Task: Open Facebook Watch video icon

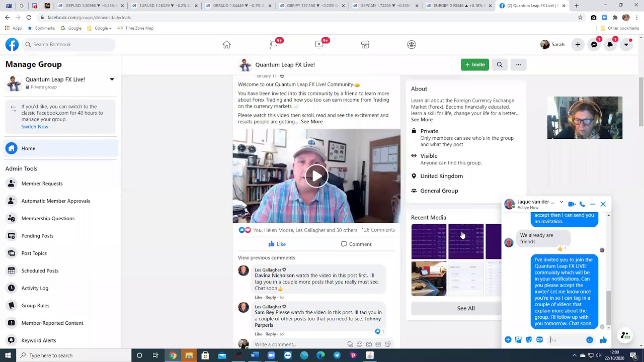Action: (x=319, y=44)
